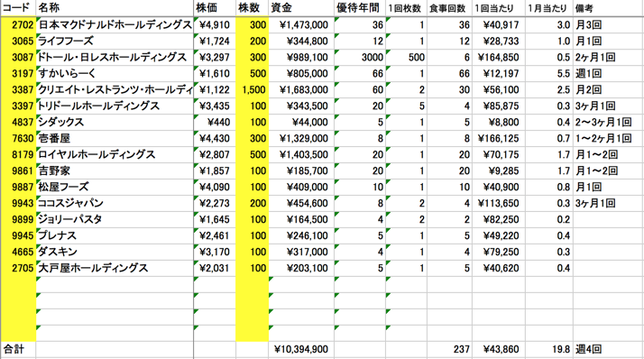644x359 pixels.
Task: Click the total per-meal cell ¥43,860
Action: coord(498,350)
